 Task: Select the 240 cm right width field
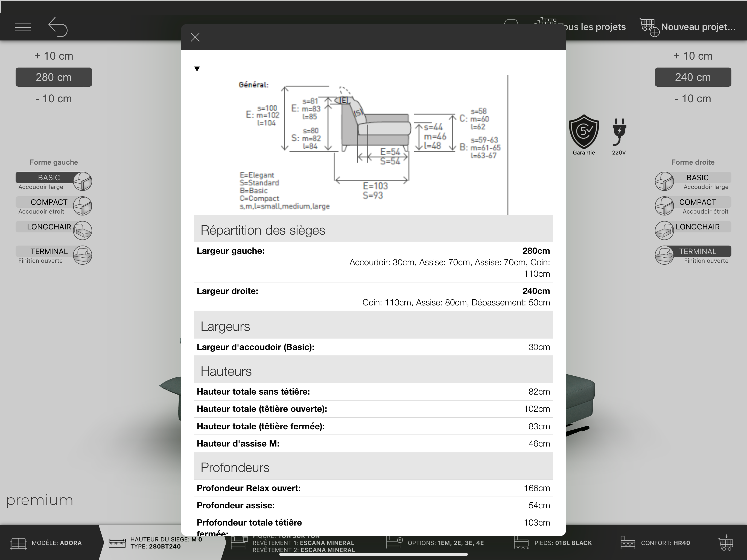click(x=693, y=77)
